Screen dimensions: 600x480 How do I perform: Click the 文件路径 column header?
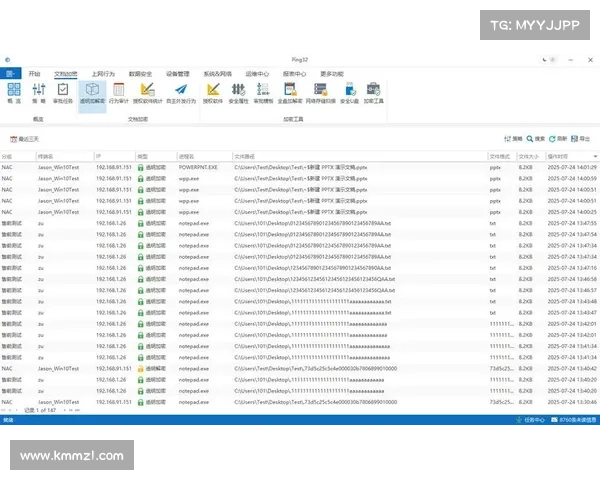click(x=245, y=157)
